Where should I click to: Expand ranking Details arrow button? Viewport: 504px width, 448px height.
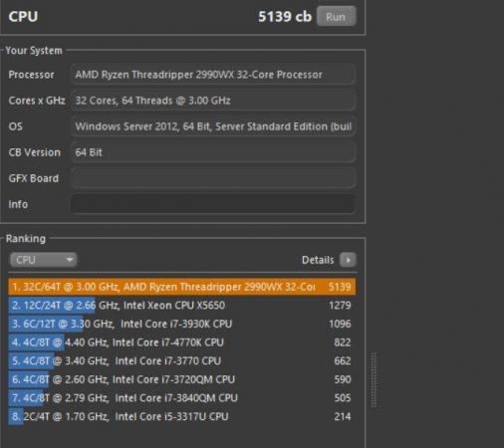pyautogui.click(x=348, y=260)
